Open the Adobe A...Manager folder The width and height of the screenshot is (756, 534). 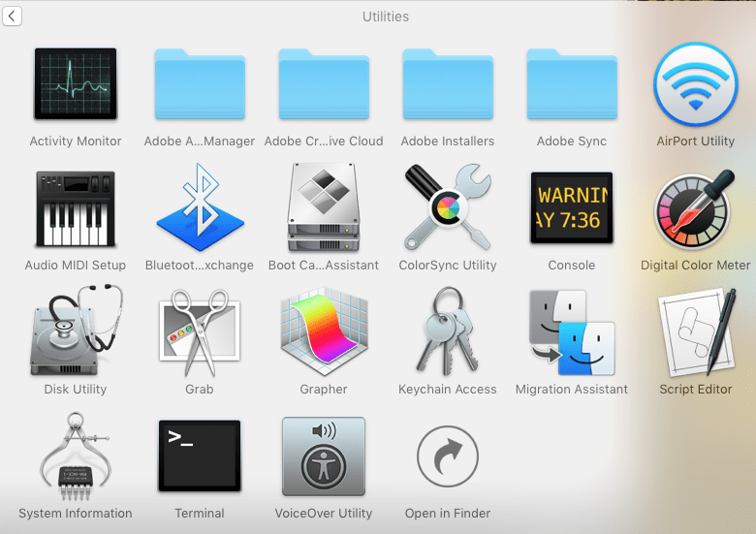click(x=200, y=84)
